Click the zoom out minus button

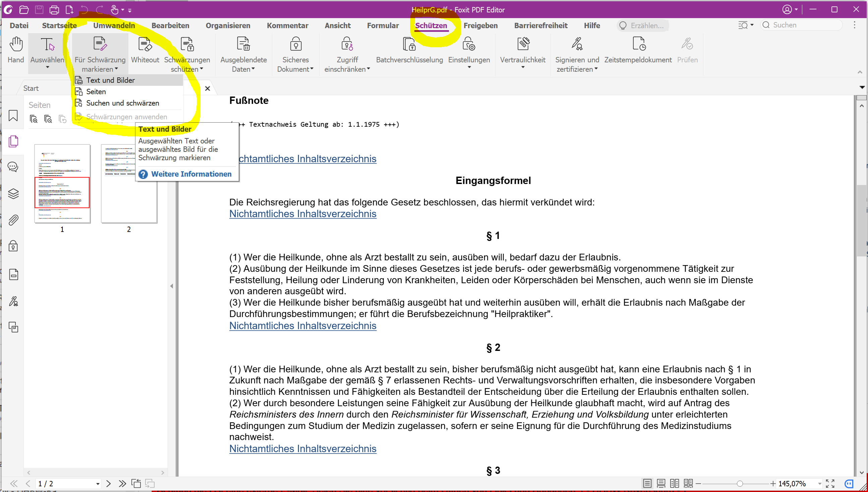(x=698, y=484)
